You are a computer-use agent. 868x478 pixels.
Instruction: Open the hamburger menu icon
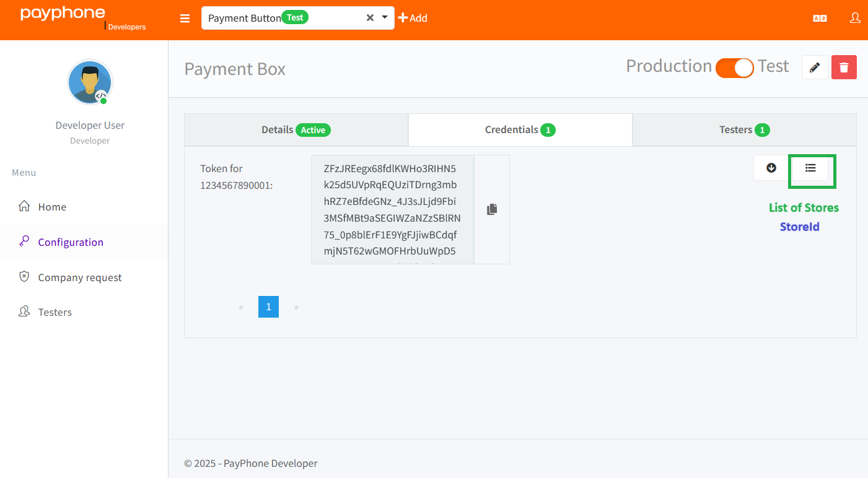(x=185, y=19)
